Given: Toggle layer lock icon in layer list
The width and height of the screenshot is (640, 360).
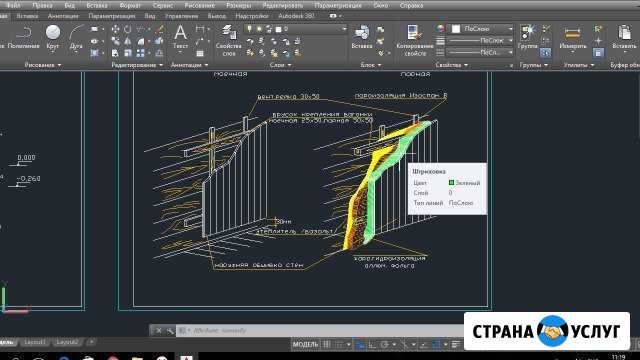Looking at the screenshot, I should pyautogui.click(x=269, y=29).
